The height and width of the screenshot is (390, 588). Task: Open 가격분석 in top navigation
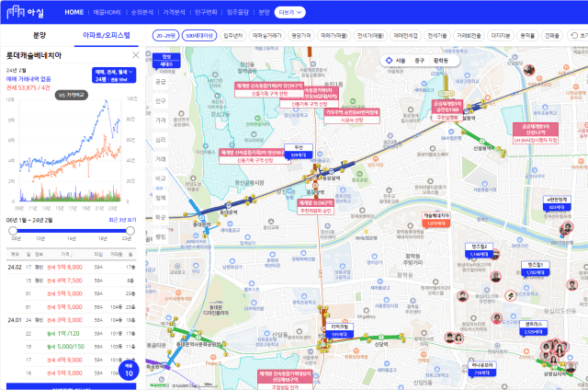(x=174, y=12)
